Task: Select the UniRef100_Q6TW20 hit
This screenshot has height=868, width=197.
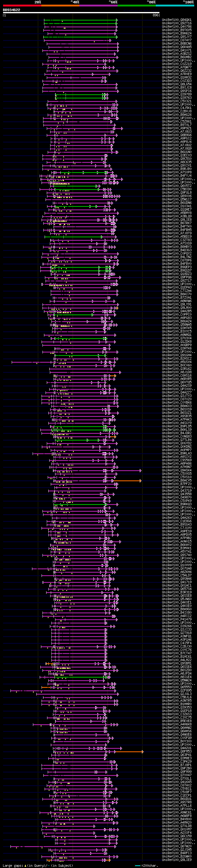Action: click(177, 846)
